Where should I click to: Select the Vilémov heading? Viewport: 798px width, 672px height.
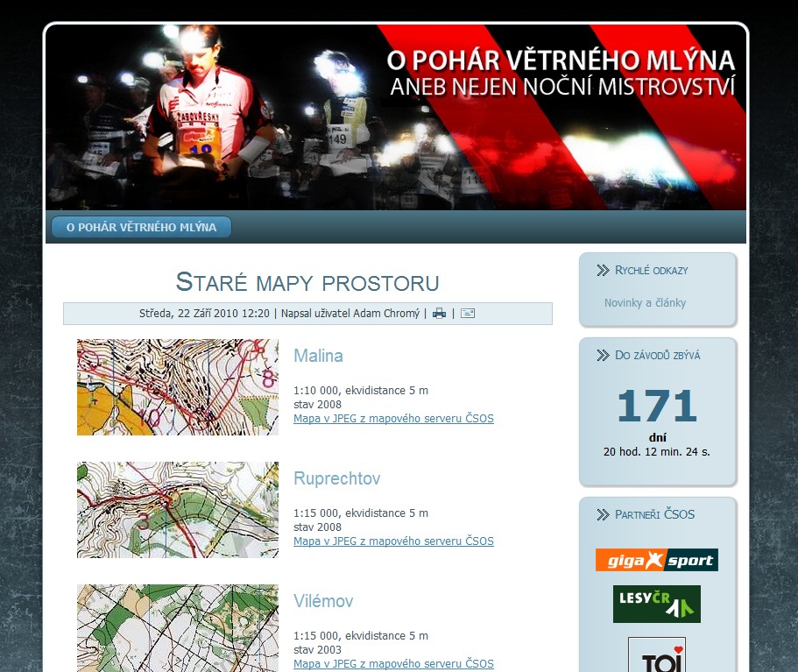[x=323, y=601]
